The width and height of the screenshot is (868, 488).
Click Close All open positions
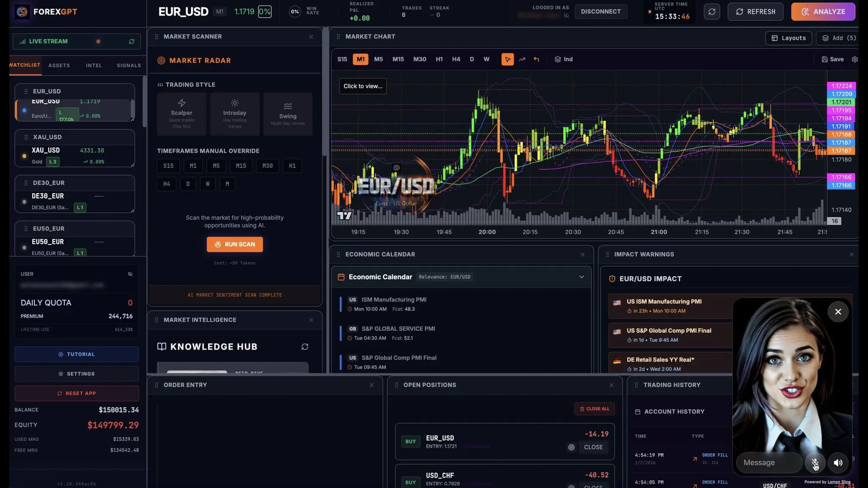(595, 409)
